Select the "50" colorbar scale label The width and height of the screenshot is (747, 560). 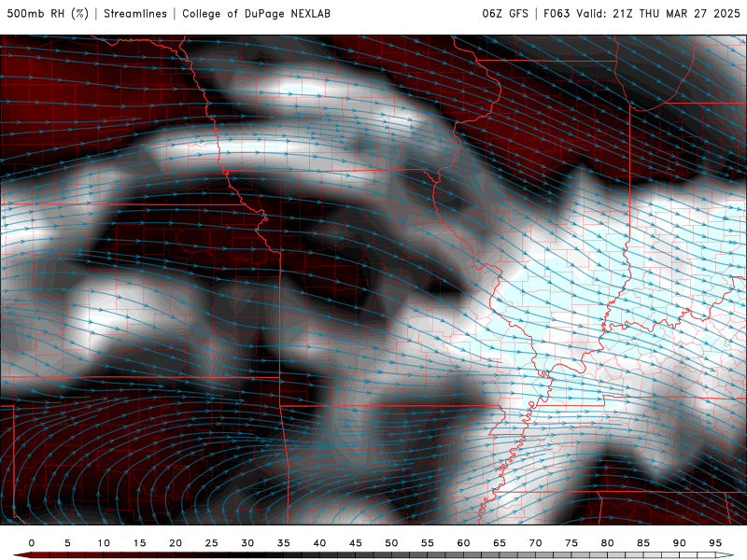pos(391,543)
